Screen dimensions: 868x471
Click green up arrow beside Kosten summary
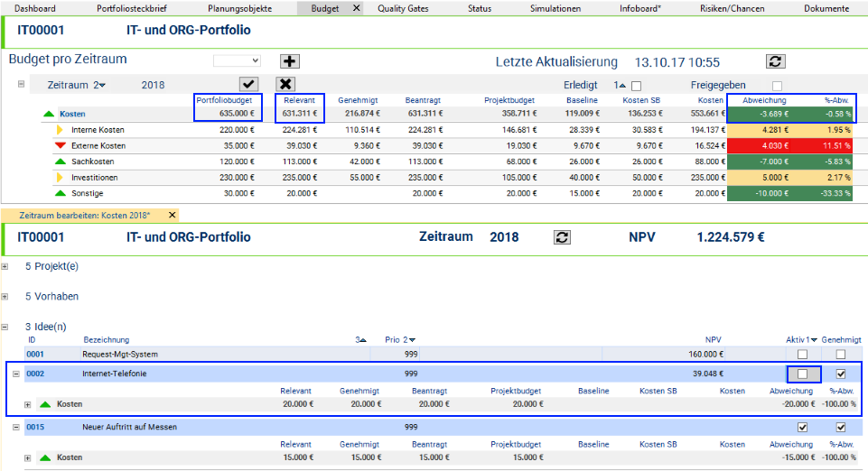click(x=49, y=114)
